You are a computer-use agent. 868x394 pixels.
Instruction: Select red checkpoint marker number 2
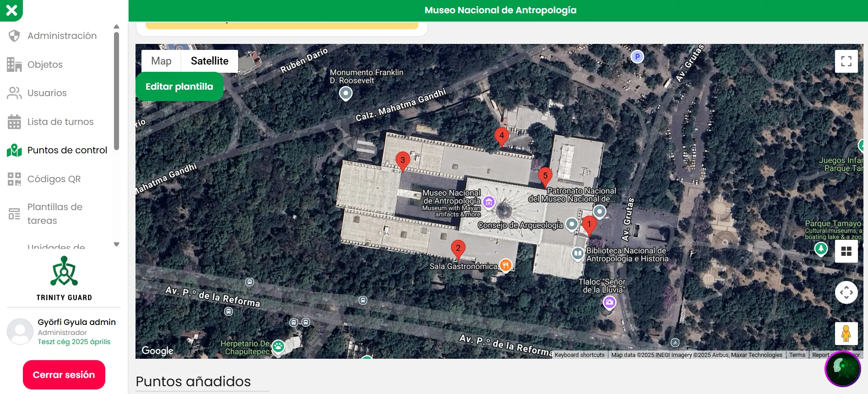(x=458, y=248)
